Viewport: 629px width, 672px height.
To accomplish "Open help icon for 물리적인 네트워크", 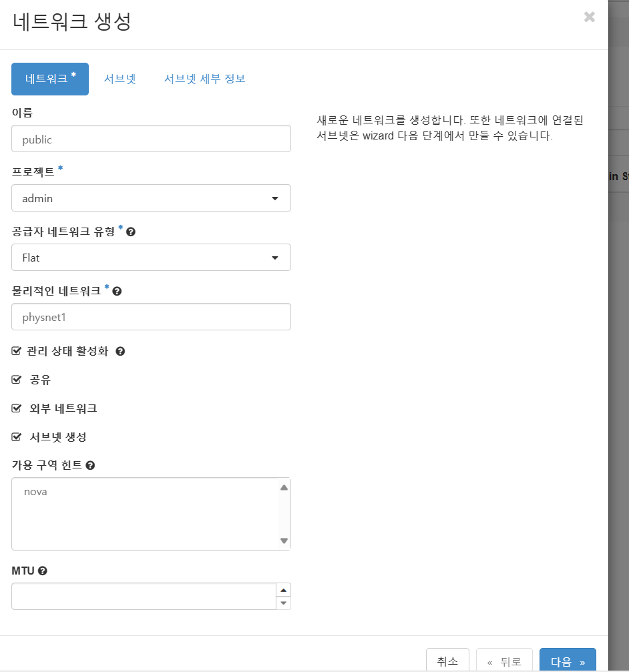I will pos(117,292).
